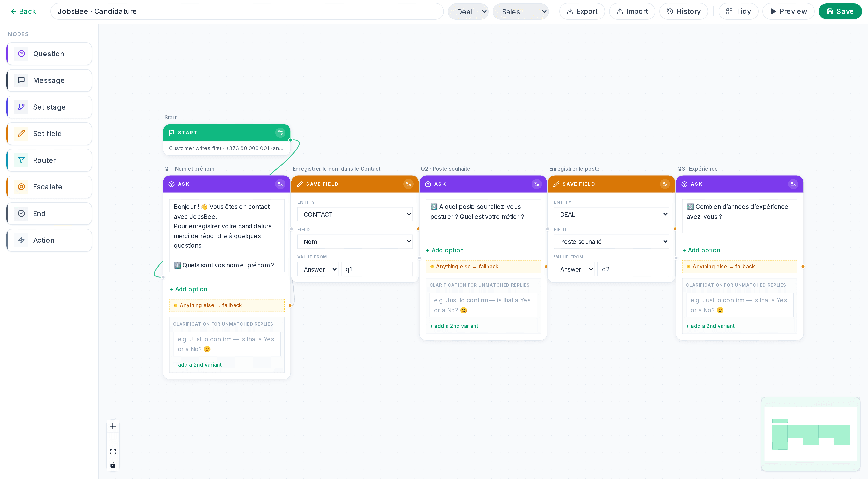Click the minimap overview thumbnail

click(x=810, y=434)
